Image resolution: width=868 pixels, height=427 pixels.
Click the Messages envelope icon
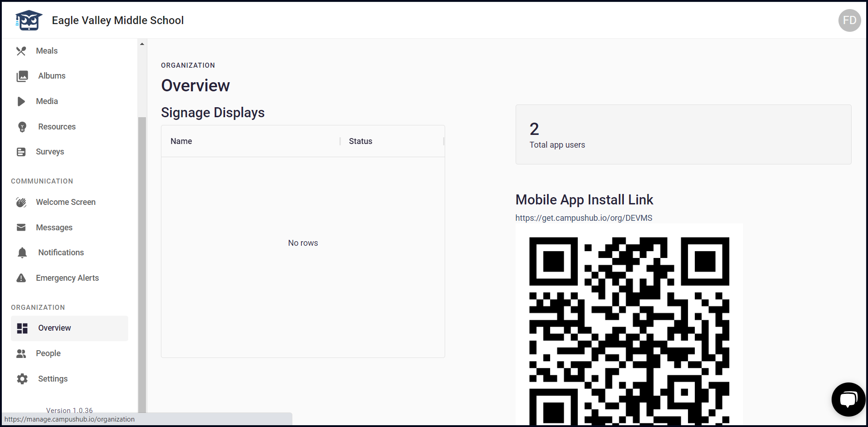tap(21, 228)
